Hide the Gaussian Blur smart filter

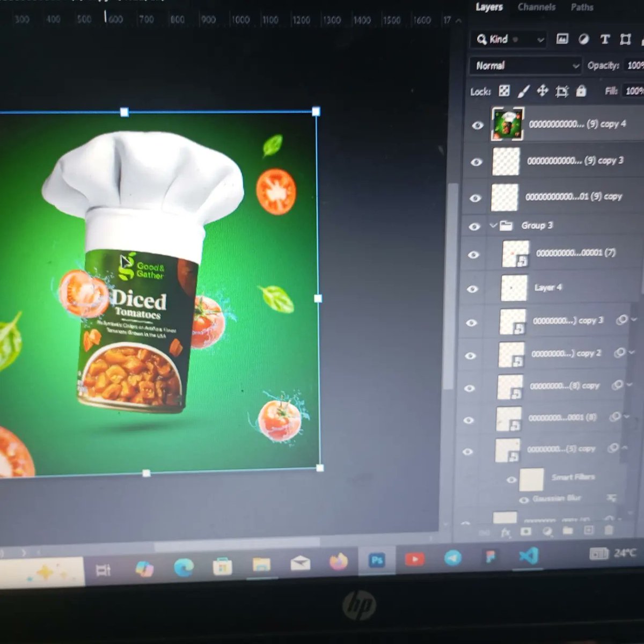click(523, 500)
